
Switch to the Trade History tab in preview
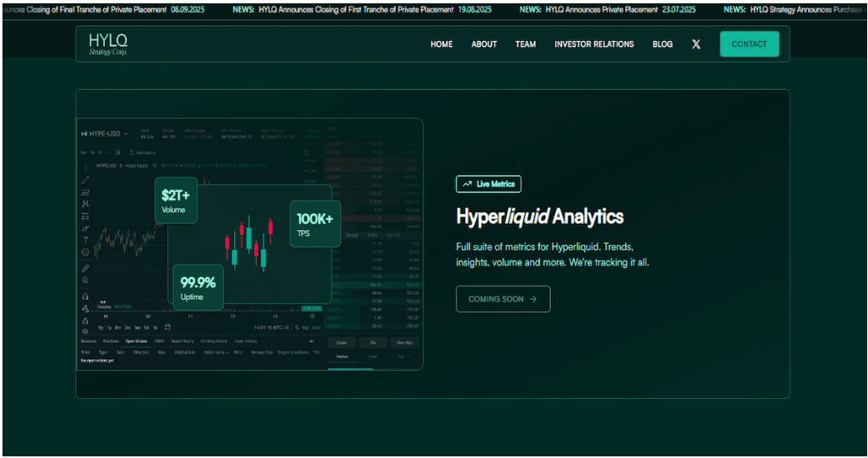coord(182,341)
